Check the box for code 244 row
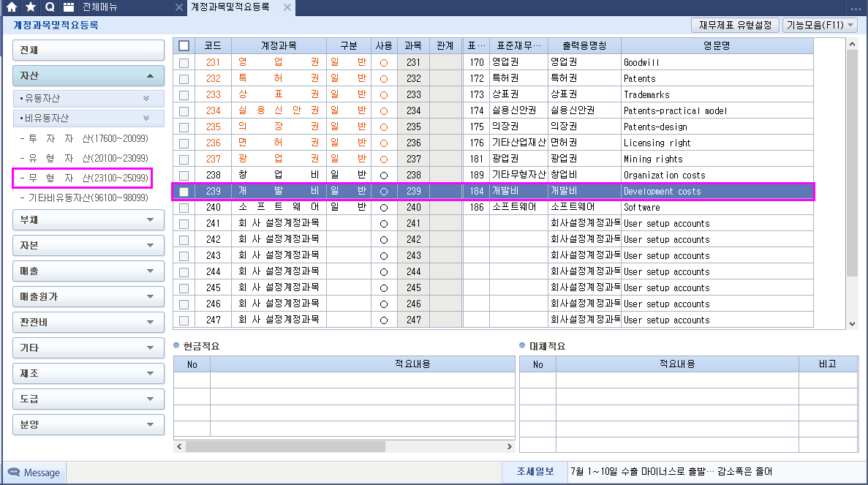Viewport: 868px width, 485px height. 184,272
